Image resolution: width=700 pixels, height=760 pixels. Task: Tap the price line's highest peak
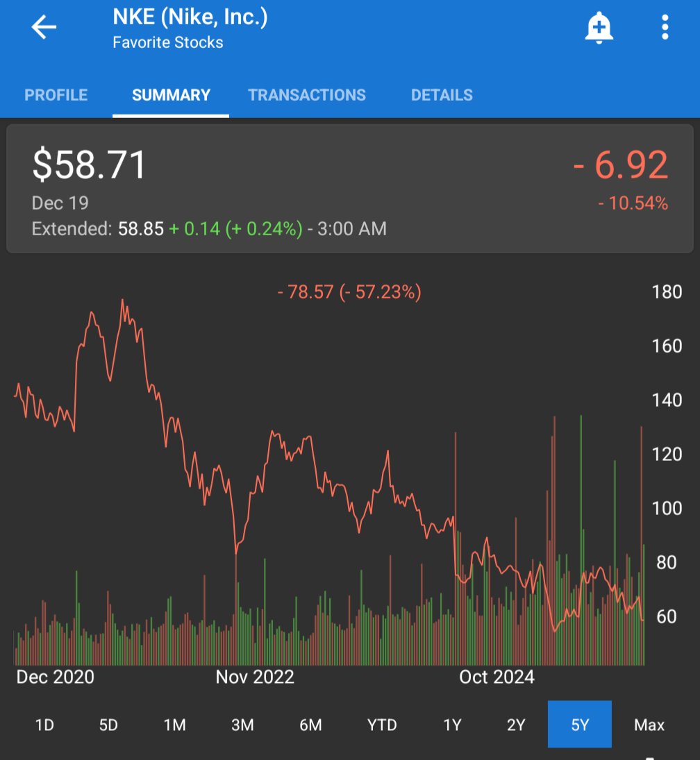(122, 301)
